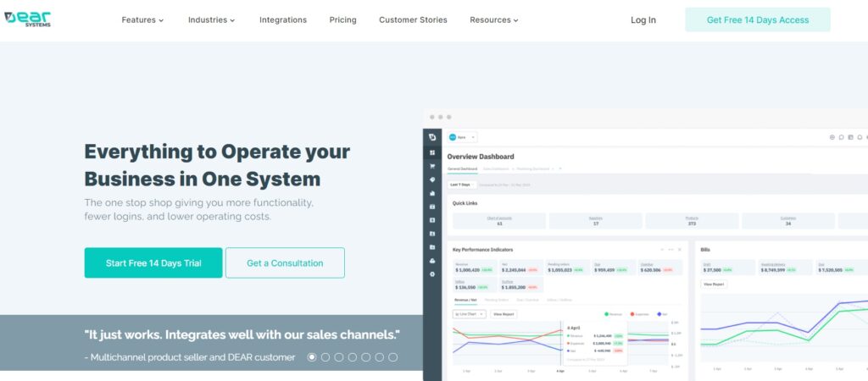Open the Last 7 Days date dropdown
Image resolution: width=868 pixels, height=381 pixels.
(462, 184)
